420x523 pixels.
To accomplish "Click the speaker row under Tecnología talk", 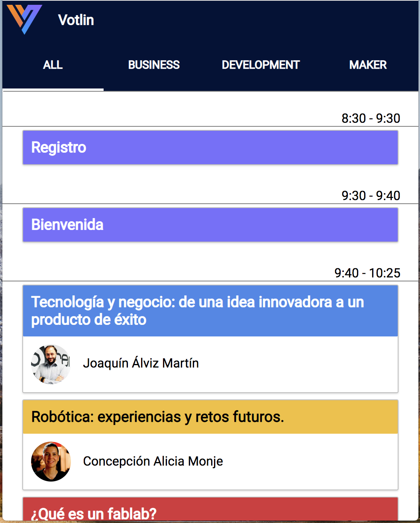I will (210, 364).
